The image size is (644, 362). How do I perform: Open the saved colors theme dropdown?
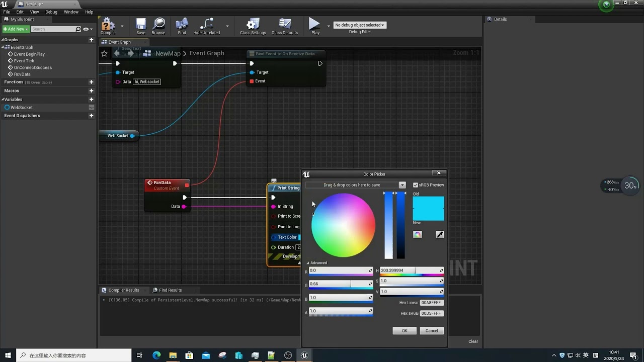pyautogui.click(x=402, y=185)
